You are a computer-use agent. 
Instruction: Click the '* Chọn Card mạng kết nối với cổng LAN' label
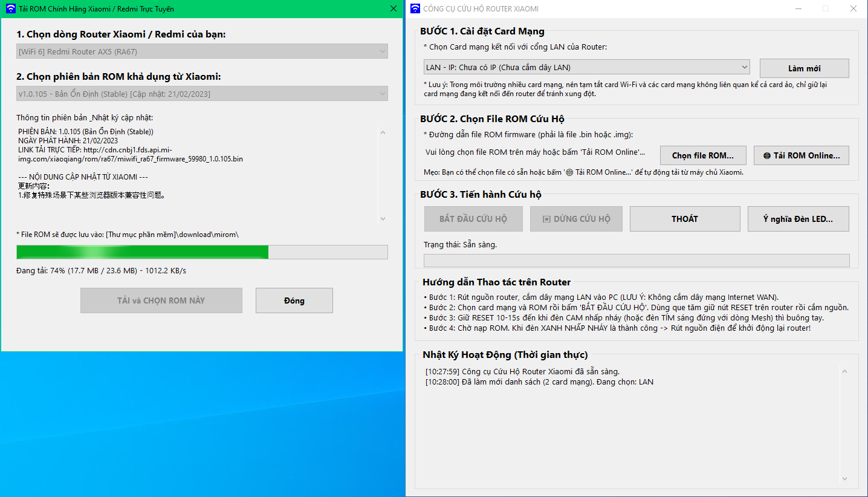tap(516, 47)
